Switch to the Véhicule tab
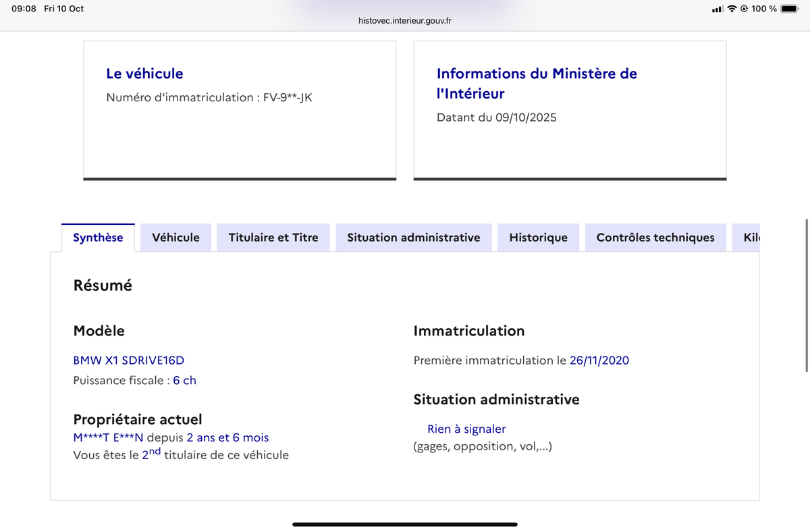 (175, 238)
